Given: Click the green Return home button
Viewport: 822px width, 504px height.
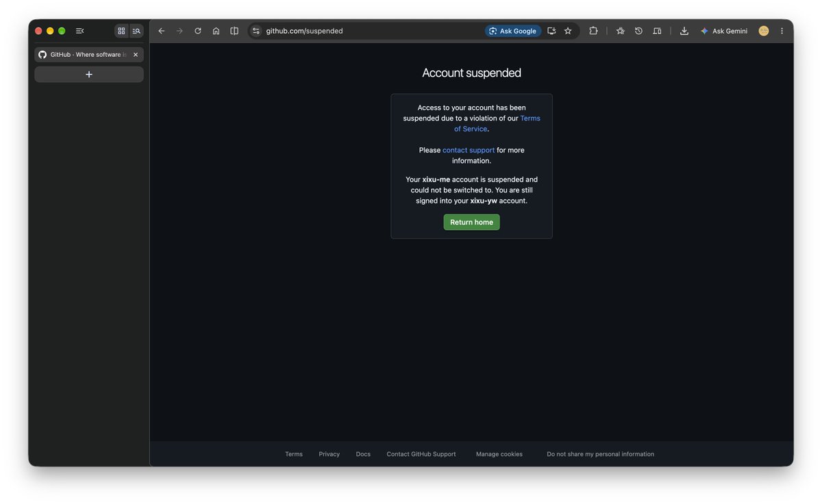Looking at the screenshot, I should tap(471, 222).
